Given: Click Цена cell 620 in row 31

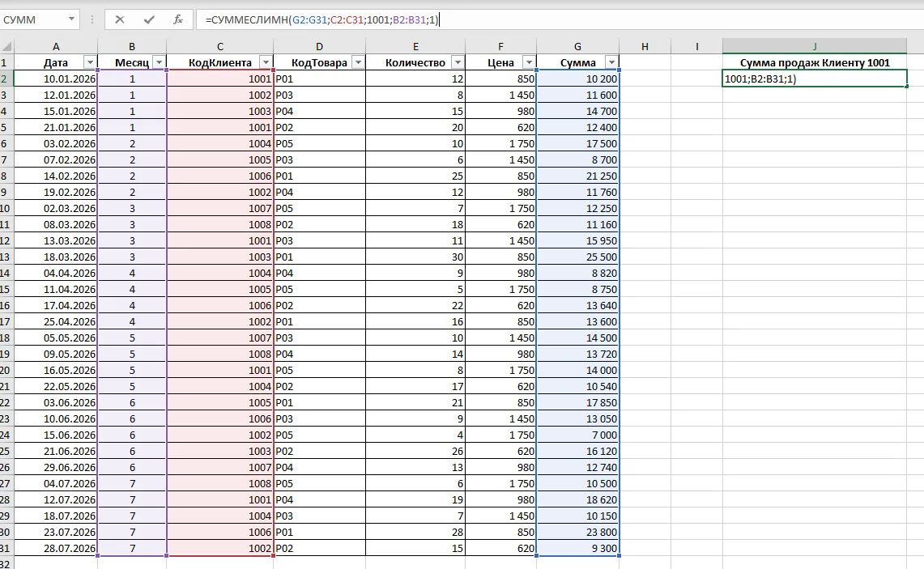Looking at the screenshot, I should click(x=501, y=549).
